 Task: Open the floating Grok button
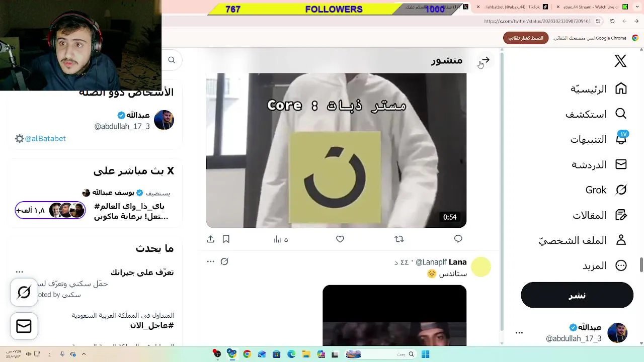coord(24,292)
